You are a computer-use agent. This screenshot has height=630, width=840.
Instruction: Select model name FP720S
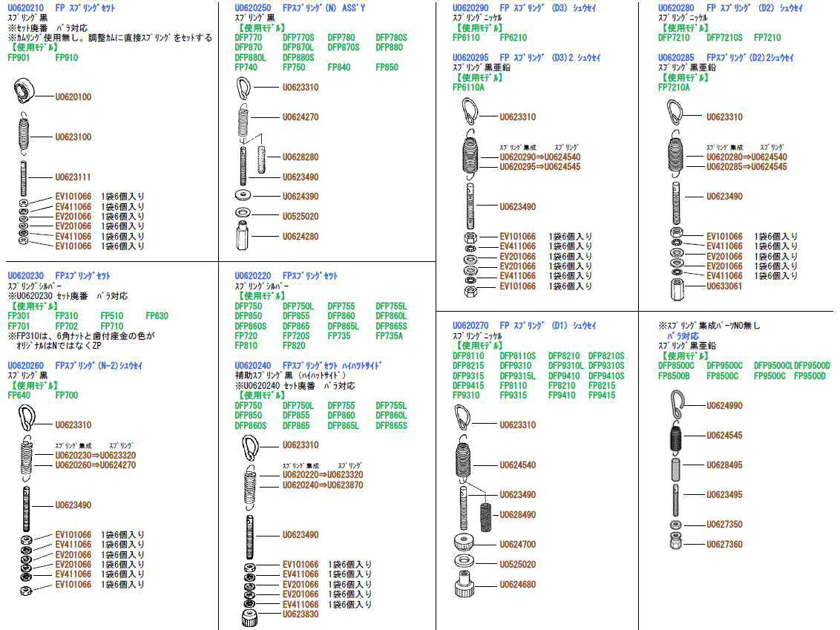click(296, 336)
